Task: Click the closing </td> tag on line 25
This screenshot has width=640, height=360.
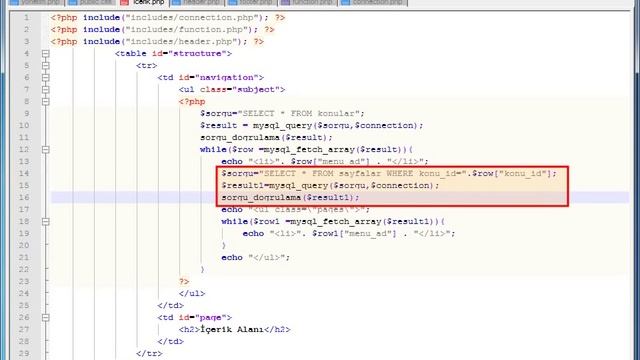Action: coord(171,306)
